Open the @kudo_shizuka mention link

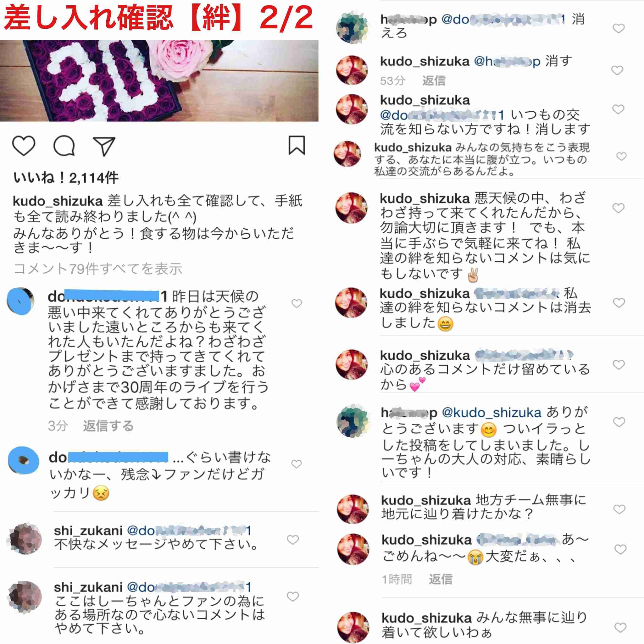pos(491,412)
